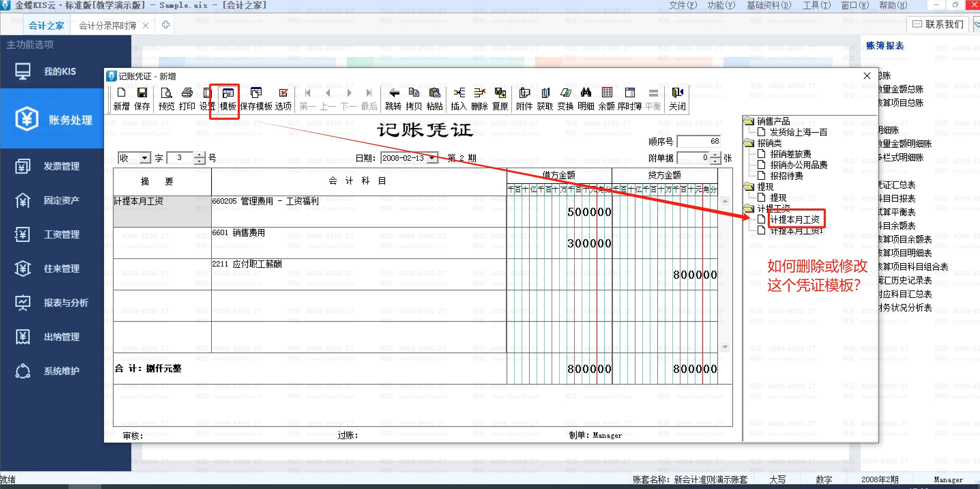Image resolution: width=980 pixels, height=489 pixels.
Task: Click the 新增 (New) toolbar icon
Action: 121,99
